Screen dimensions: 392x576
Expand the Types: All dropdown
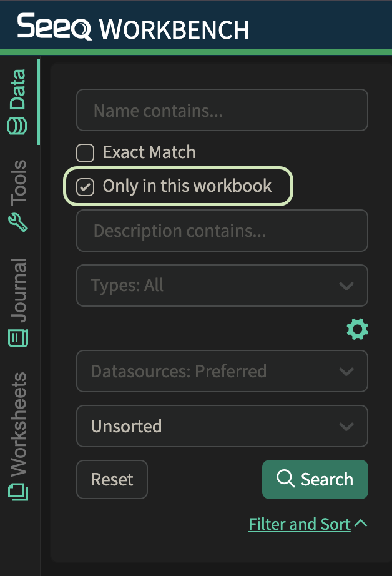tap(222, 286)
